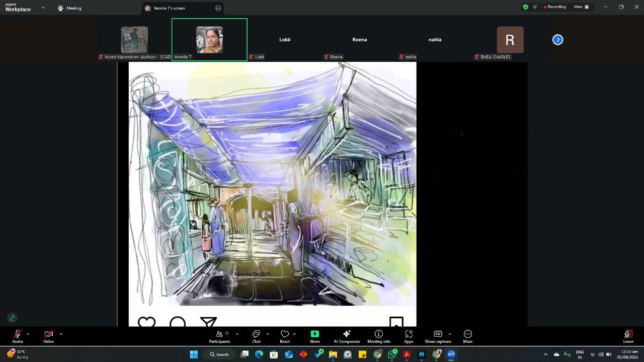Click the heart icon on the shared post
Image resolution: width=644 pixels, height=362 pixels.
(x=146, y=322)
